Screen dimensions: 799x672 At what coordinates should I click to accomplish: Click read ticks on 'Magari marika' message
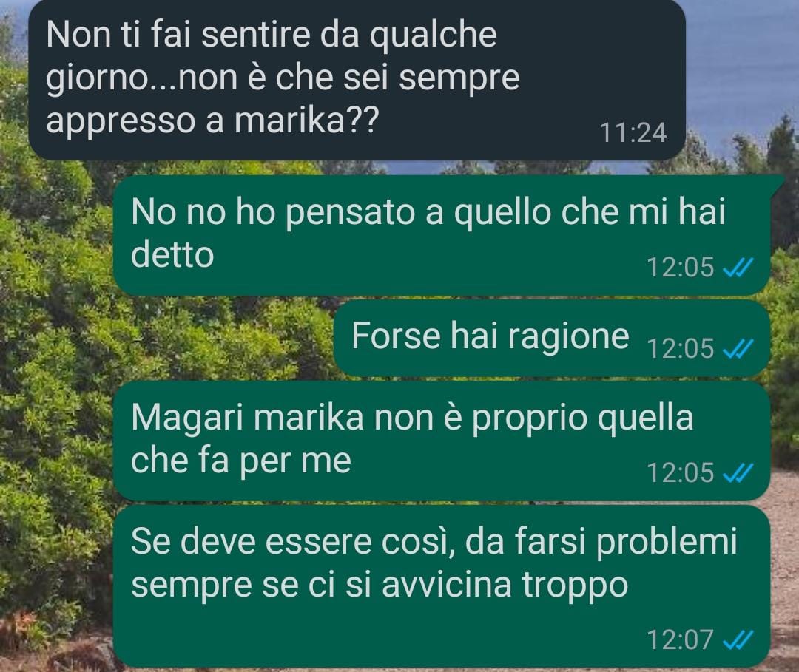(x=738, y=473)
